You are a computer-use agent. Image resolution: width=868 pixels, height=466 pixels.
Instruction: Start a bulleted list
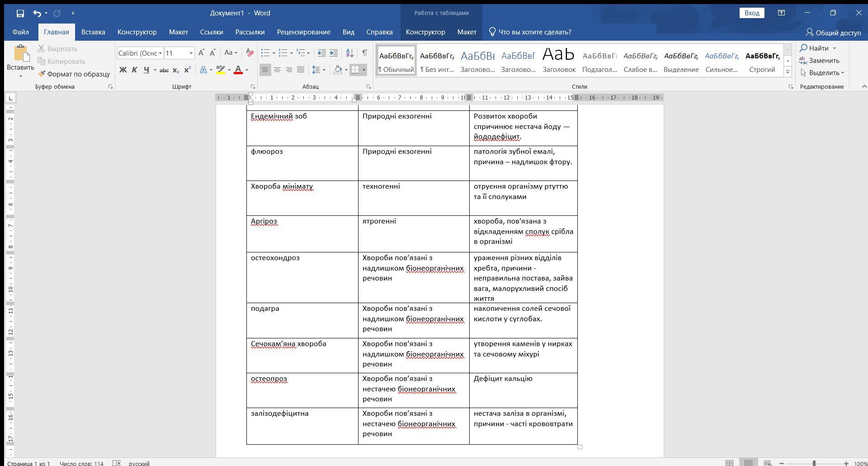[265, 53]
